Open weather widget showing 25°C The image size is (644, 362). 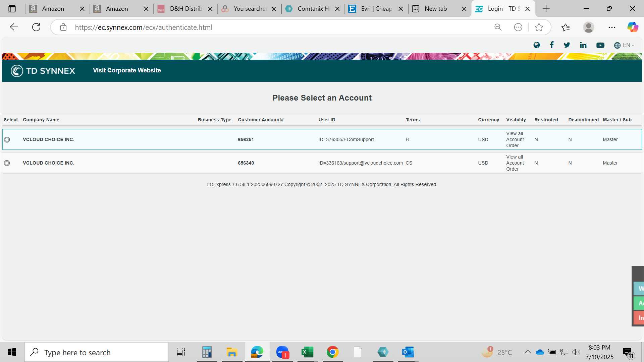[497, 352]
